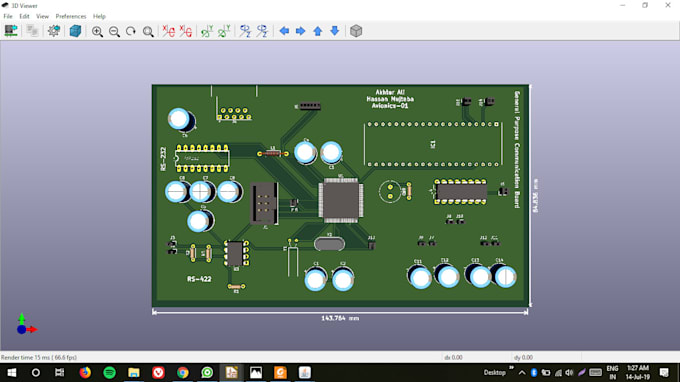680x382 pixels.
Task: Open the Windows Start menu
Action: [12, 372]
